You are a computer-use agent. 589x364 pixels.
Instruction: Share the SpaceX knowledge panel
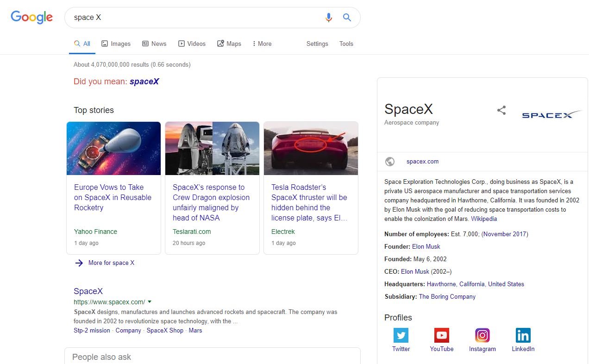(501, 110)
